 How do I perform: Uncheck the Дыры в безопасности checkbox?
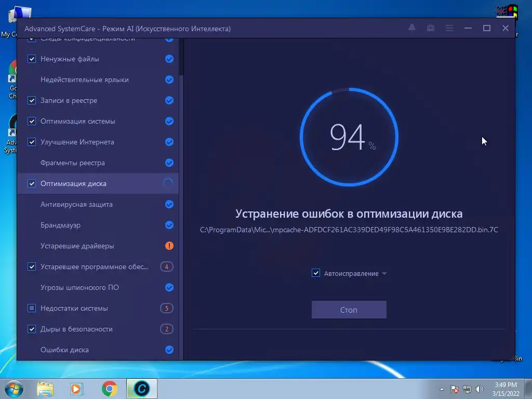pyautogui.click(x=32, y=329)
